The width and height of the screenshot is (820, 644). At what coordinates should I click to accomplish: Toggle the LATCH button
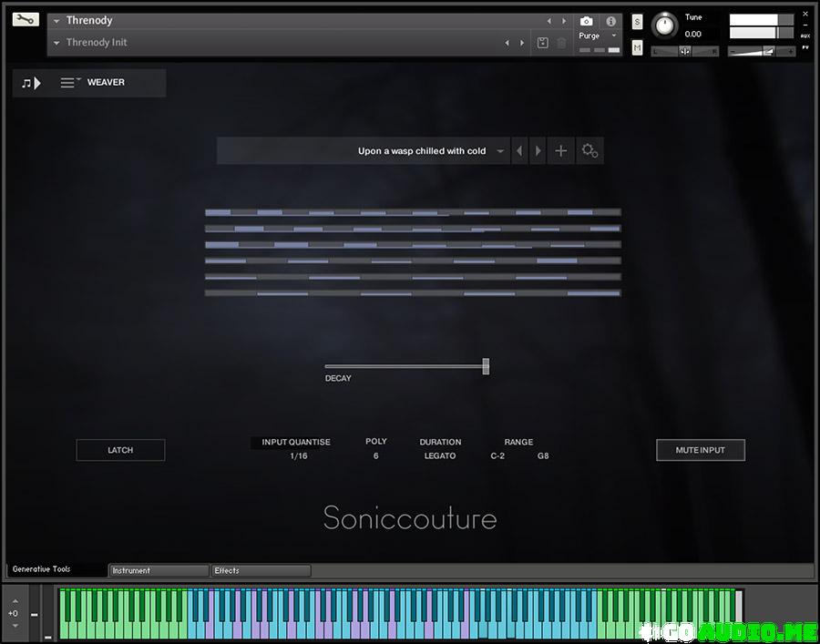click(x=120, y=450)
